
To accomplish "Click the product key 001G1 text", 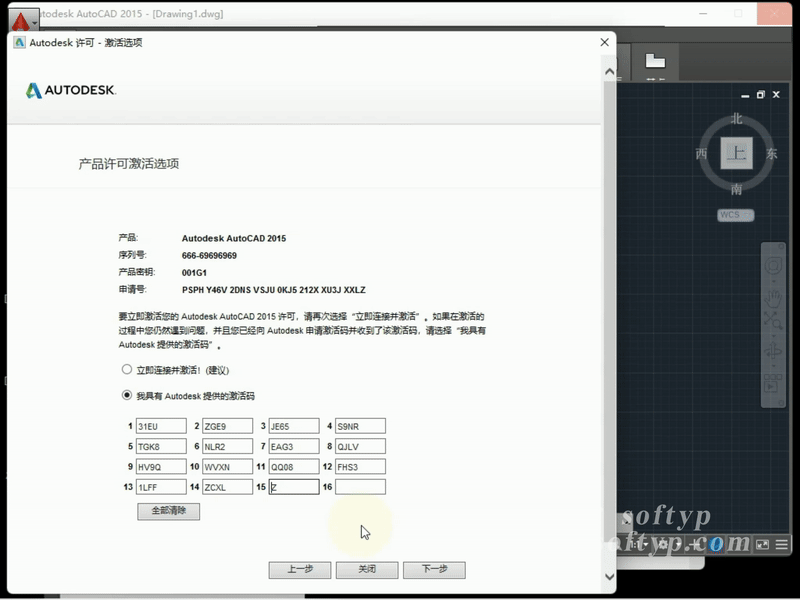I will 194,273.
